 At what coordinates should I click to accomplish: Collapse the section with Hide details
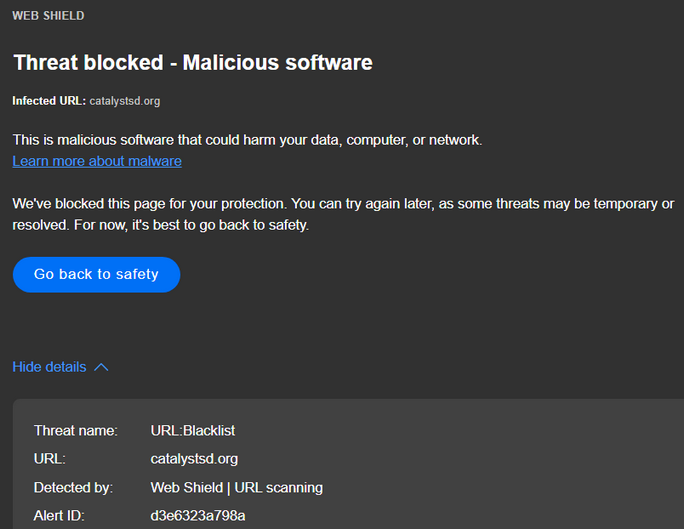(x=50, y=367)
